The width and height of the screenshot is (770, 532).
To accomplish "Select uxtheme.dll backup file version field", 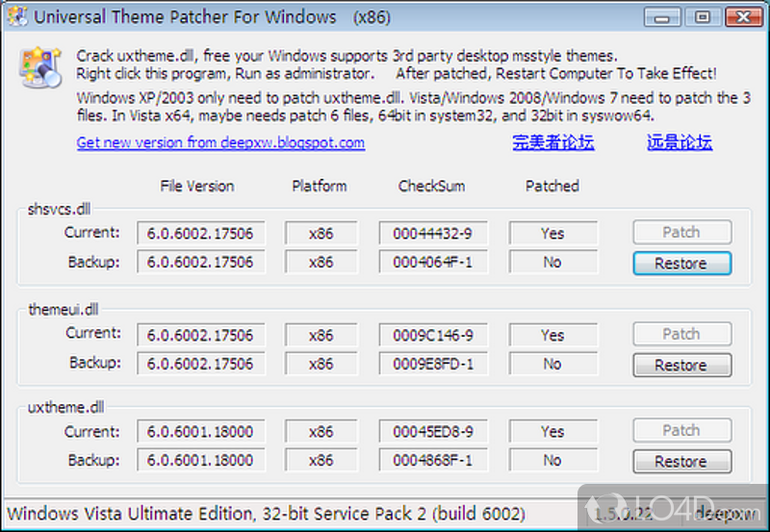I will [201, 460].
